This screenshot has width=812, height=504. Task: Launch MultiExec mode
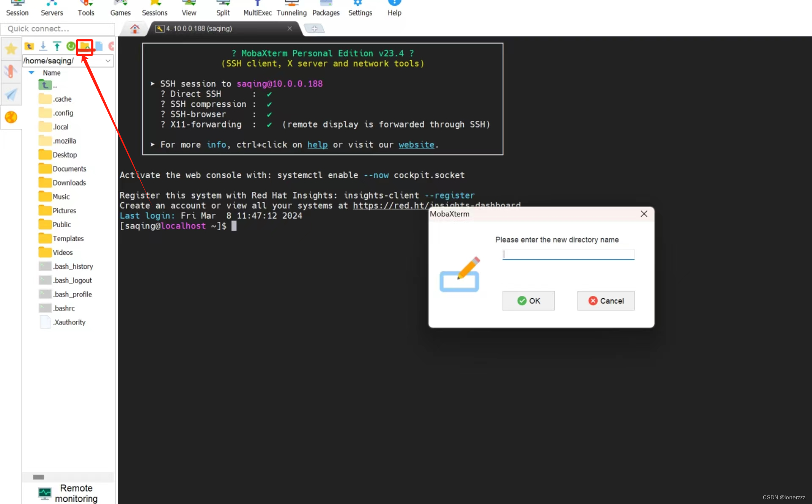(x=257, y=8)
